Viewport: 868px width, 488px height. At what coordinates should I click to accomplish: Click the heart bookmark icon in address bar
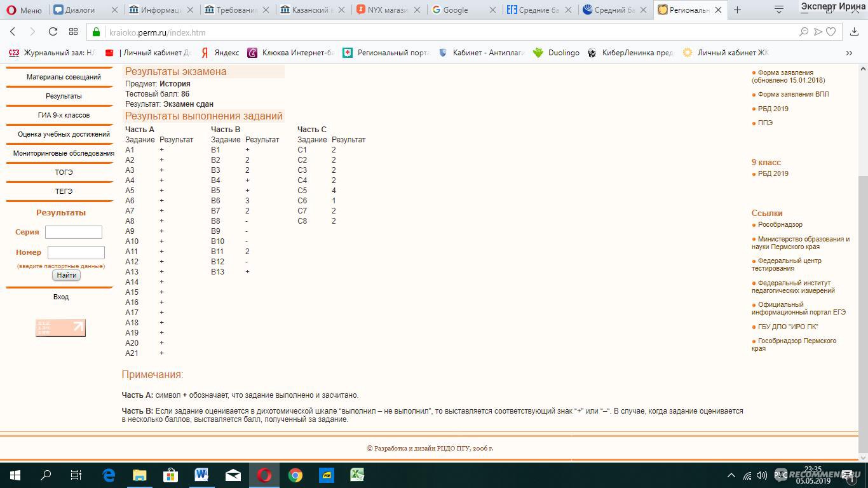pyautogui.click(x=831, y=32)
